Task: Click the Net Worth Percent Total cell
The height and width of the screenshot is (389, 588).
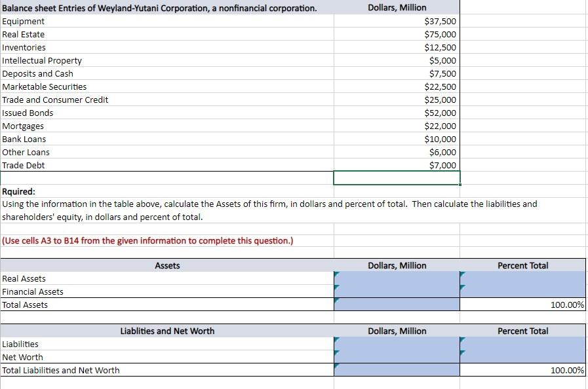Action: pos(522,357)
